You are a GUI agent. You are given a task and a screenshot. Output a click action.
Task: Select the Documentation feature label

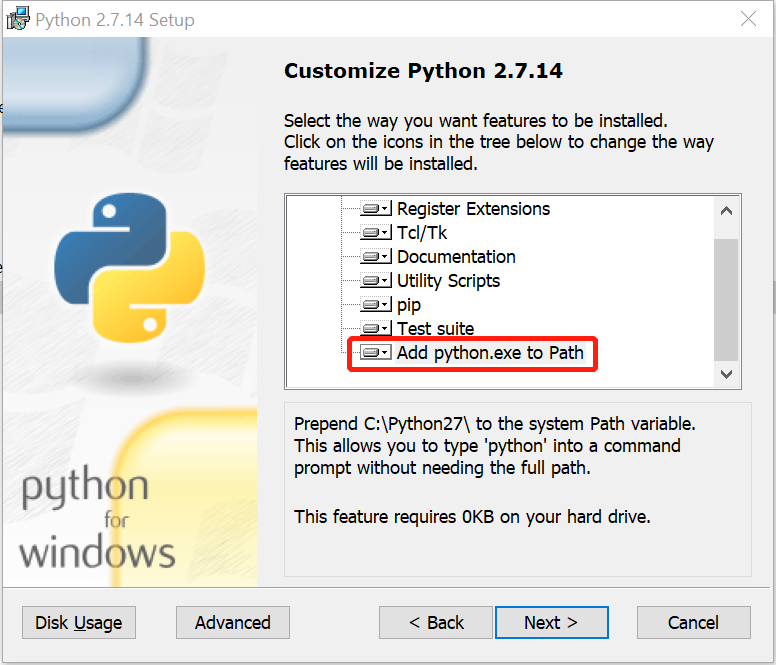tap(456, 257)
